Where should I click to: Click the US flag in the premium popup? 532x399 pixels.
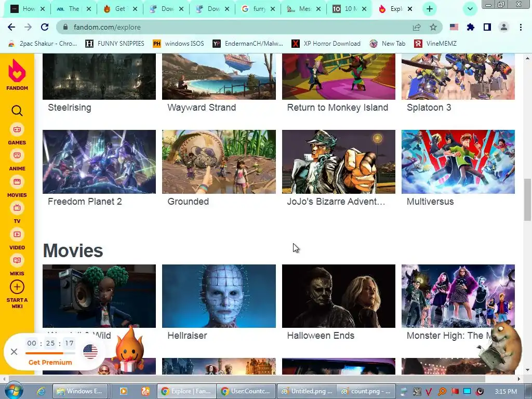point(90,352)
